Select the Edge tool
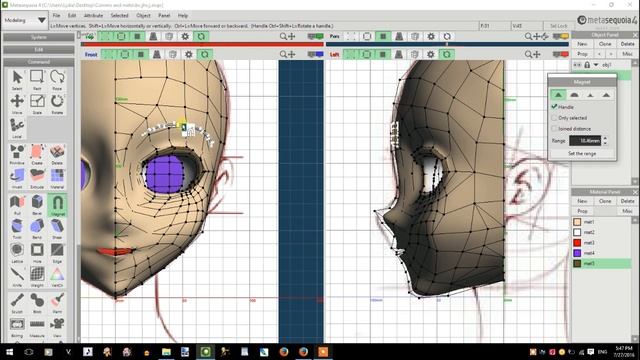Viewport: 640px width, 360px height. tap(57, 253)
